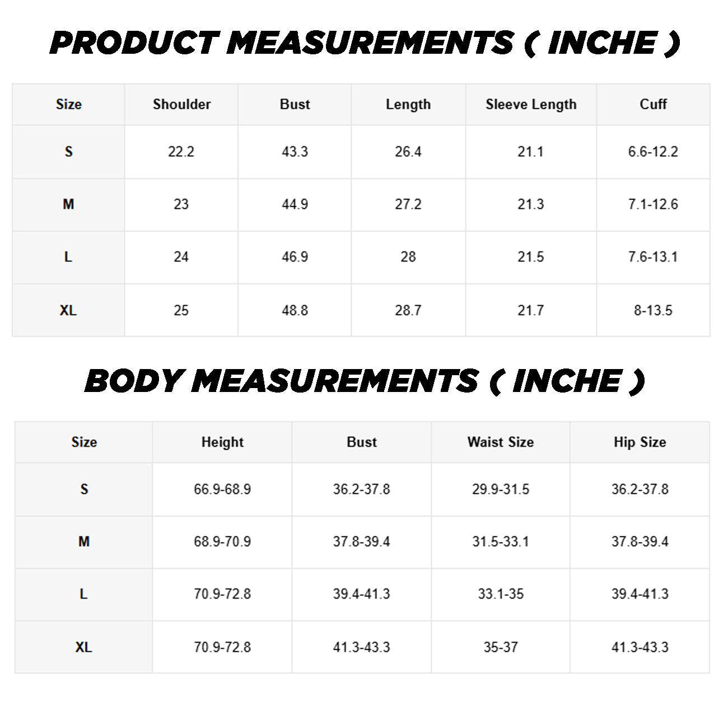This screenshot has width=728, height=728.
Task: Click the Waist Size column header
Action: tap(501, 442)
